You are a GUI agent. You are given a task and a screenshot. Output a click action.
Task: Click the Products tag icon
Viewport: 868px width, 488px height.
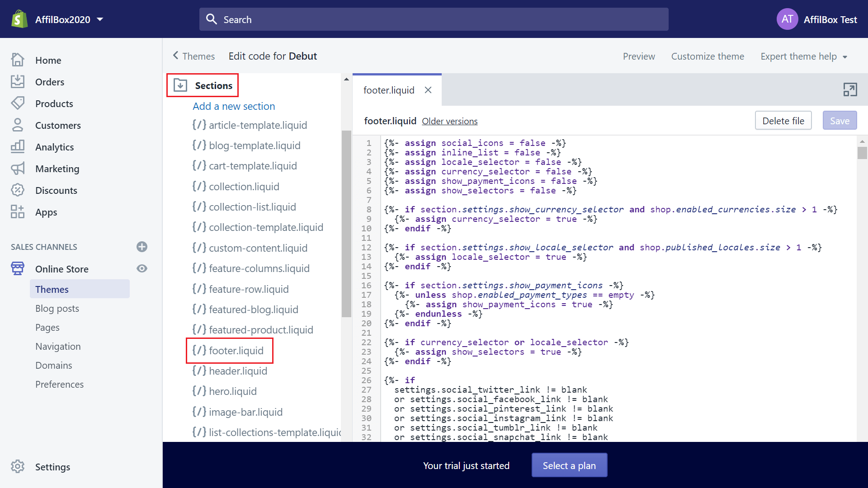(x=18, y=103)
